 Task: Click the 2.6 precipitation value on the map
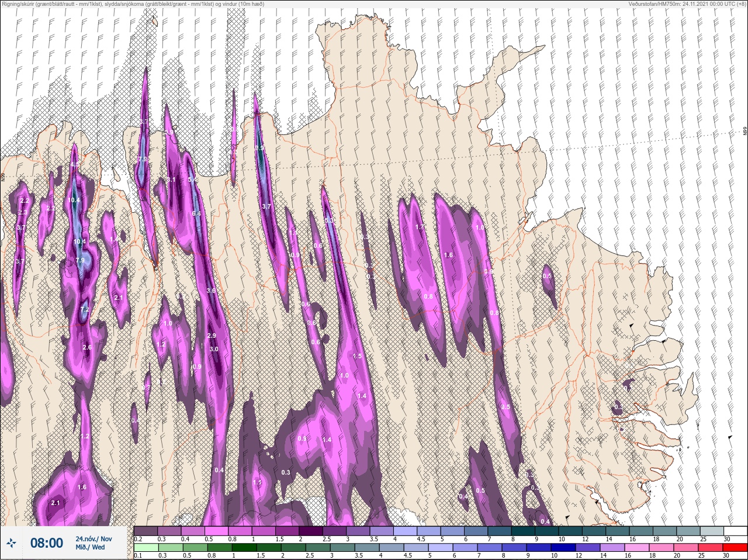tap(87, 347)
